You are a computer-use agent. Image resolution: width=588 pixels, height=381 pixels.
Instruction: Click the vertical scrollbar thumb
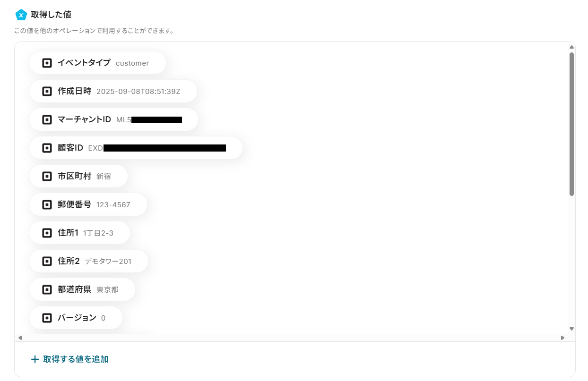tap(571, 124)
